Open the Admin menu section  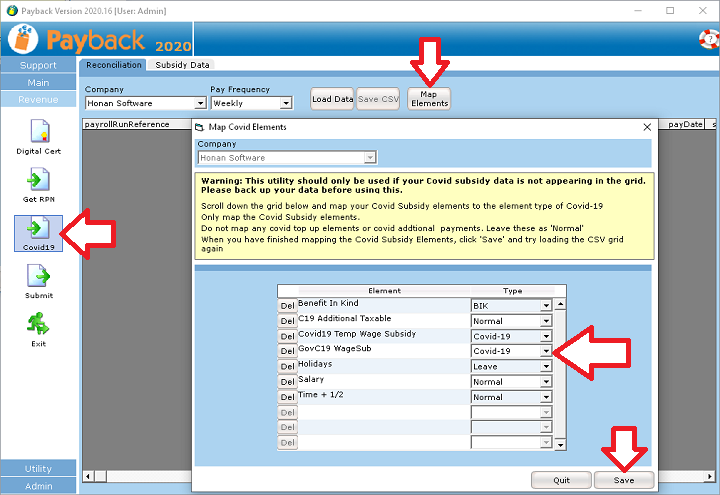point(38,485)
